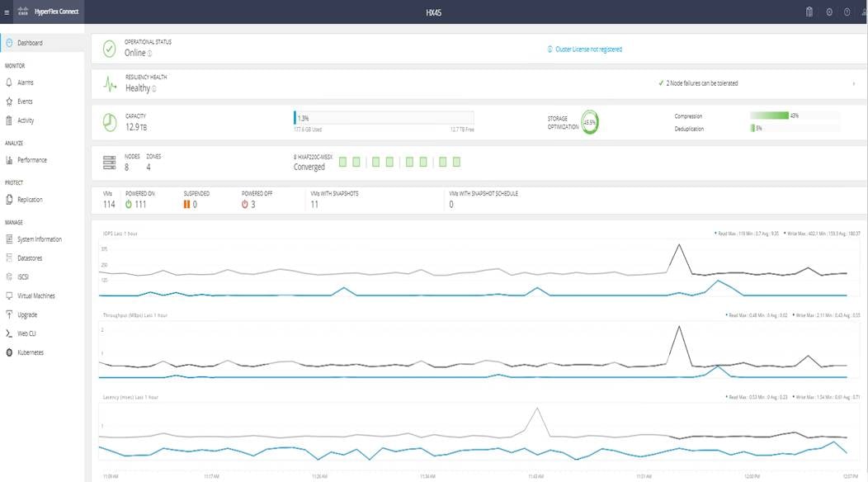This screenshot has height=482, width=868.
Task: Click the Suspended pause icon
Action: pyautogui.click(x=186, y=205)
